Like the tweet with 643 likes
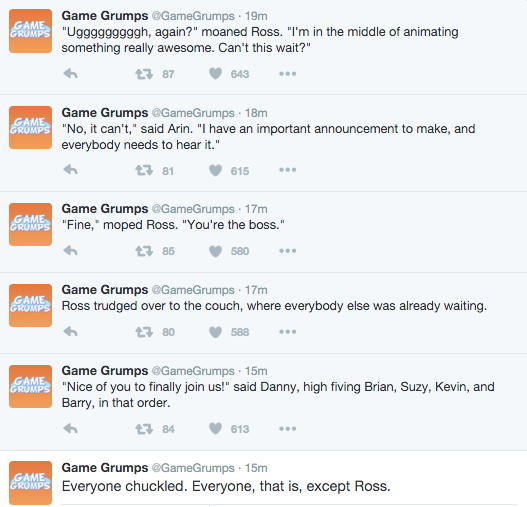Viewport: 527px width, 507px height. point(215,74)
